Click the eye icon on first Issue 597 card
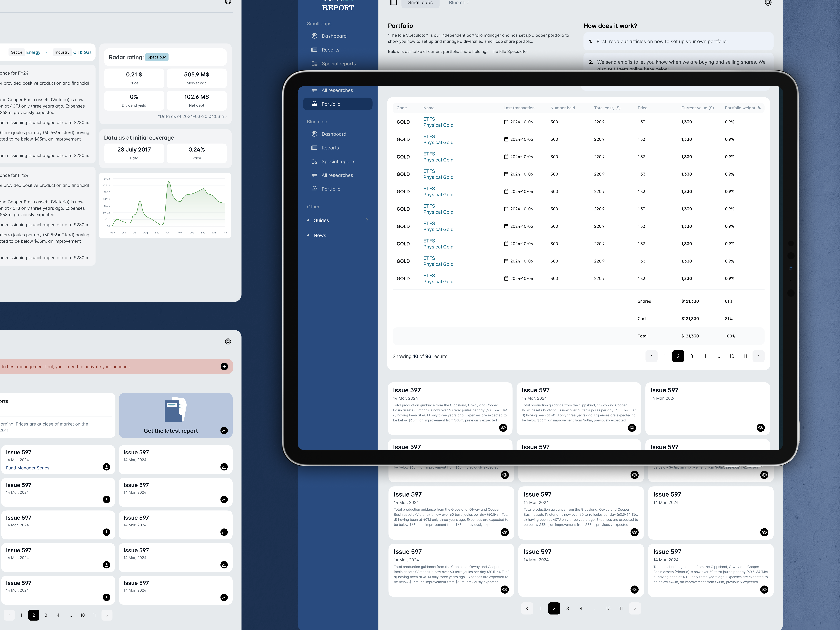The image size is (840, 630). pos(503,428)
